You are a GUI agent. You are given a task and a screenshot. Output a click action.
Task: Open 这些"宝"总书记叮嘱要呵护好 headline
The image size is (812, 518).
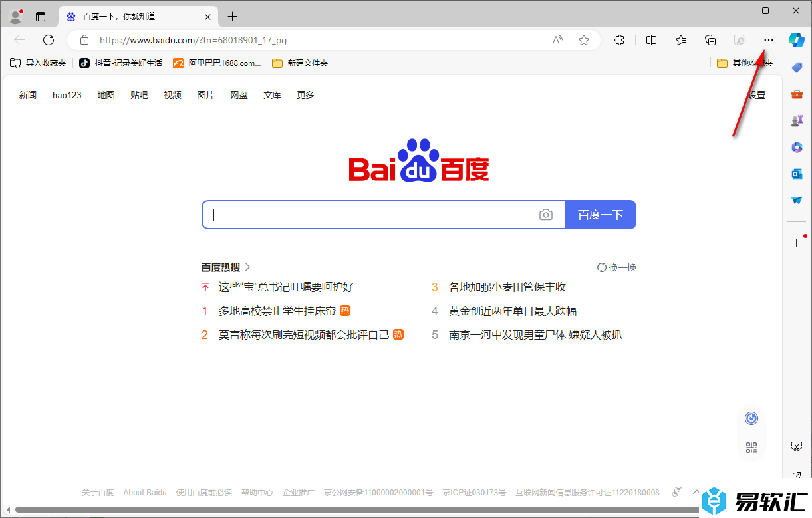click(x=286, y=287)
